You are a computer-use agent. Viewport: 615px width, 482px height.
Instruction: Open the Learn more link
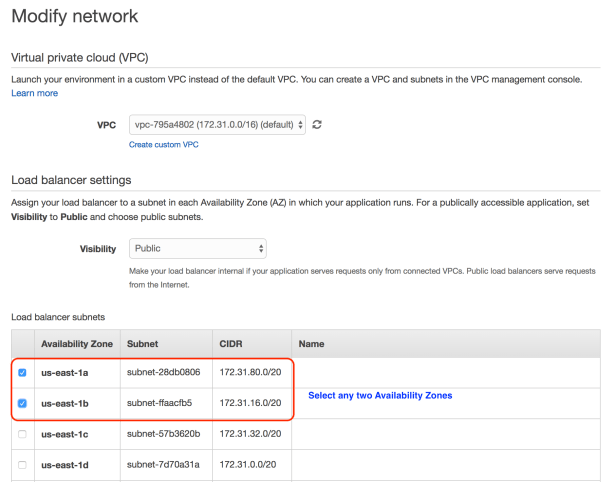pos(34,93)
